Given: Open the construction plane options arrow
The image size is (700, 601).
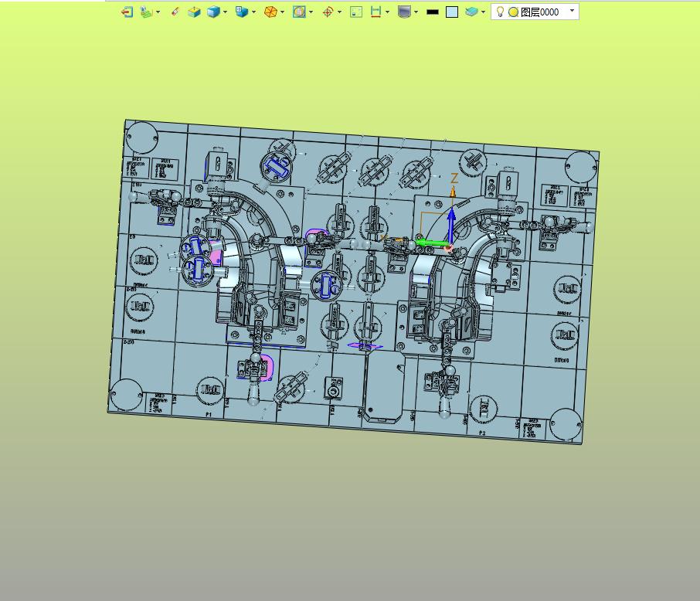Looking at the screenshot, I should tap(158, 12).
